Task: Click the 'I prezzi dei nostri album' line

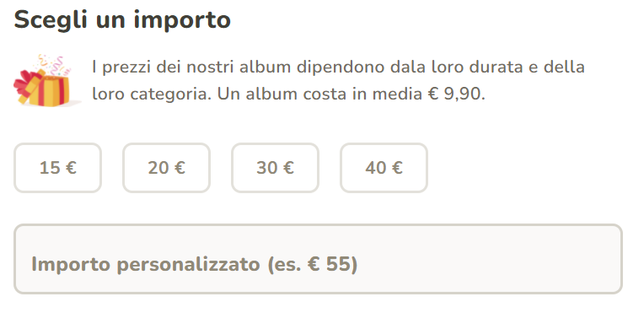Action: (x=191, y=67)
